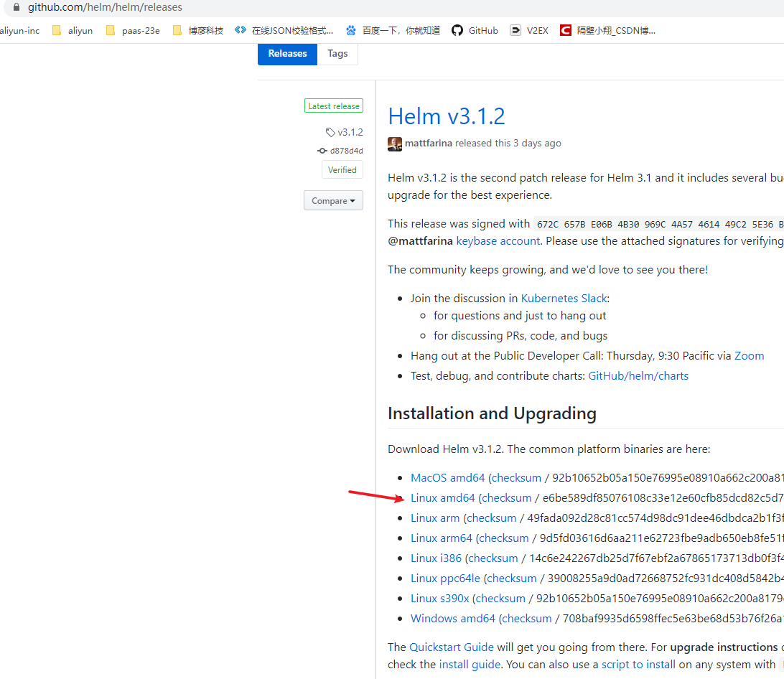The width and height of the screenshot is (784, 679).
Task: Click the Installation and Upgrading heading
Action: (492, 413)
